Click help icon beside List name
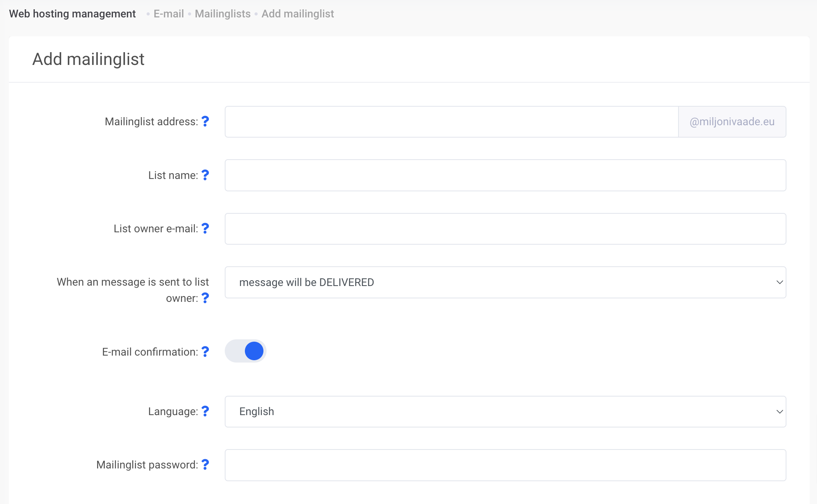Screen dimensions: 817x504 click(205, 175)
